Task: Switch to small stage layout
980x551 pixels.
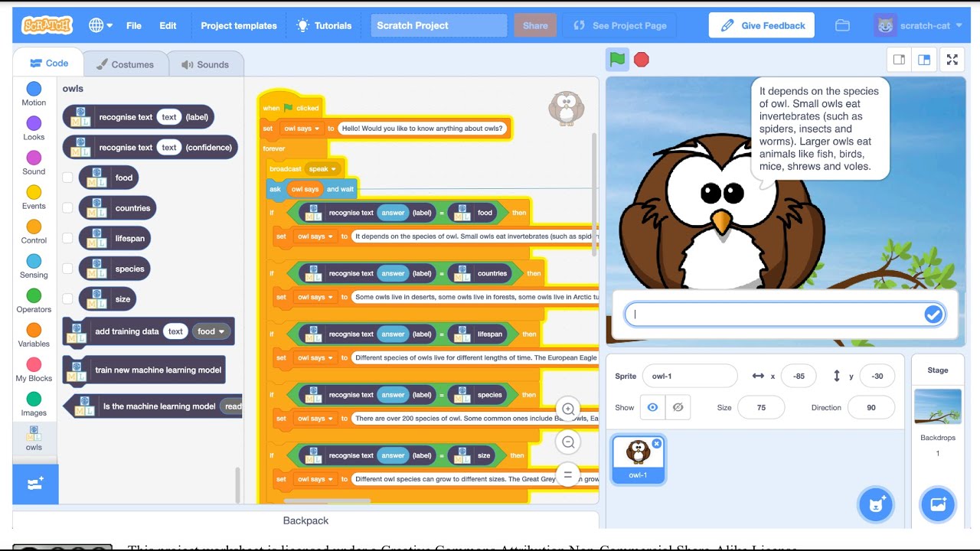Action: 900,60
